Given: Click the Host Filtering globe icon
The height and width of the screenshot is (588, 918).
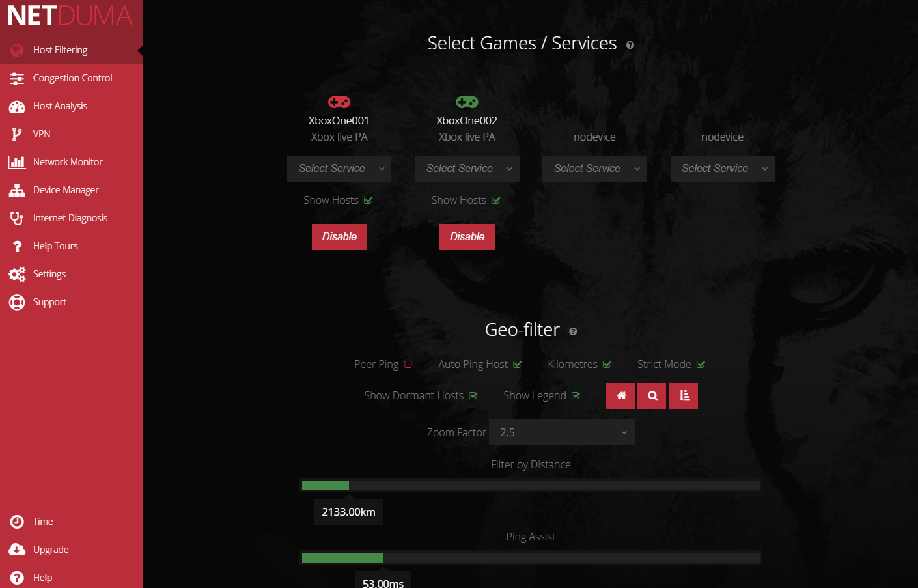Looking at the screenshot, I should pyautogui.click(x=17, y=50).
